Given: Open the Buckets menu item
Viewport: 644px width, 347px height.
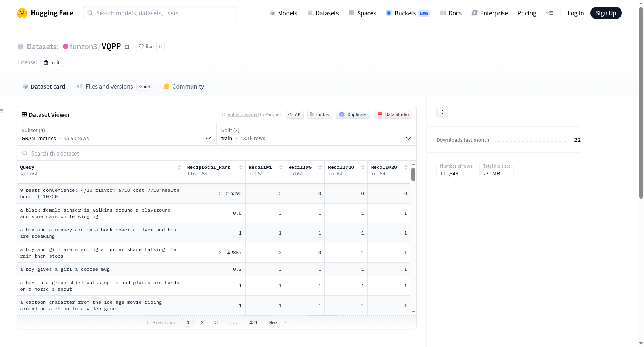Looking at the screenshot, I should pyautogui.click(x=408, y=13).
